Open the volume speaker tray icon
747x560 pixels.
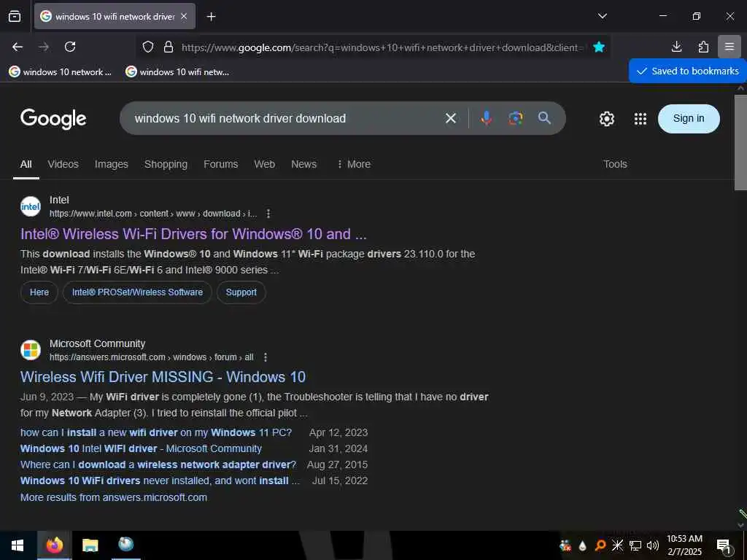653,545
